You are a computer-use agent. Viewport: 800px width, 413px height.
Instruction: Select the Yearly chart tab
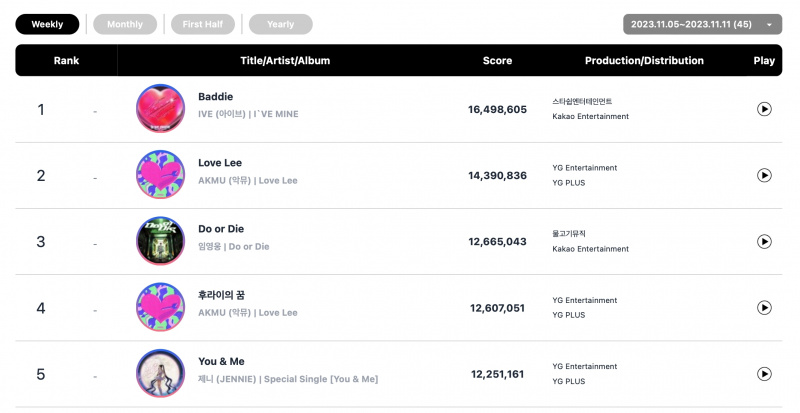[x=281, y=24]
